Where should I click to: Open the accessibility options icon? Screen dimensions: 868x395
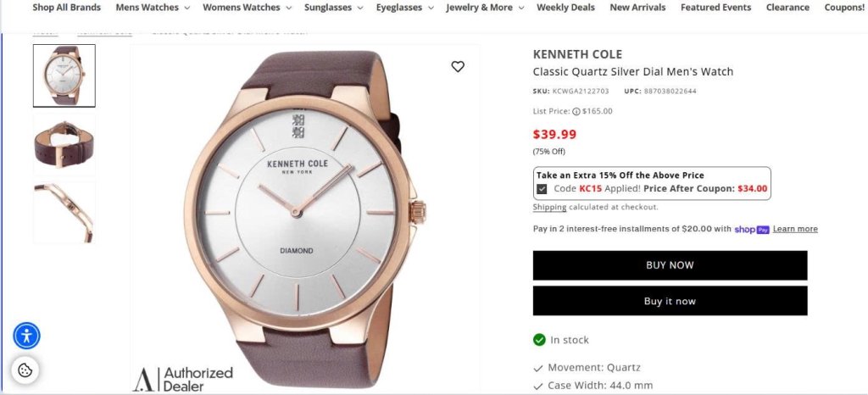(26, 336)
